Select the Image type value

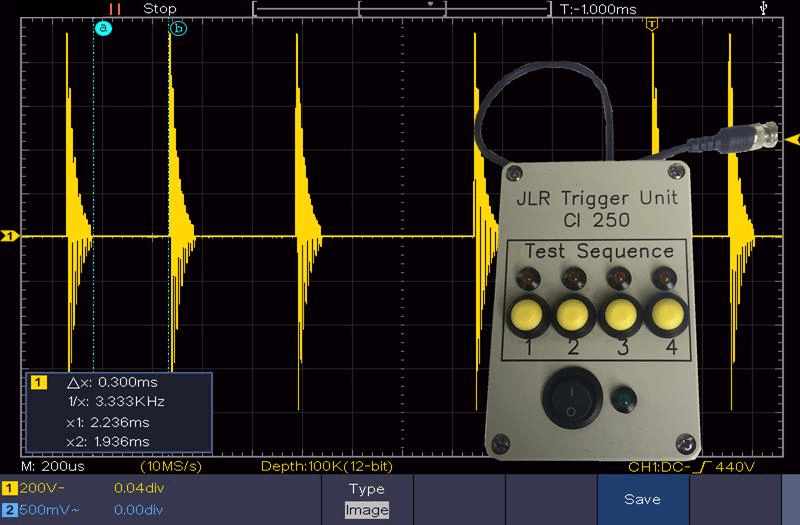tap(367, 510)
